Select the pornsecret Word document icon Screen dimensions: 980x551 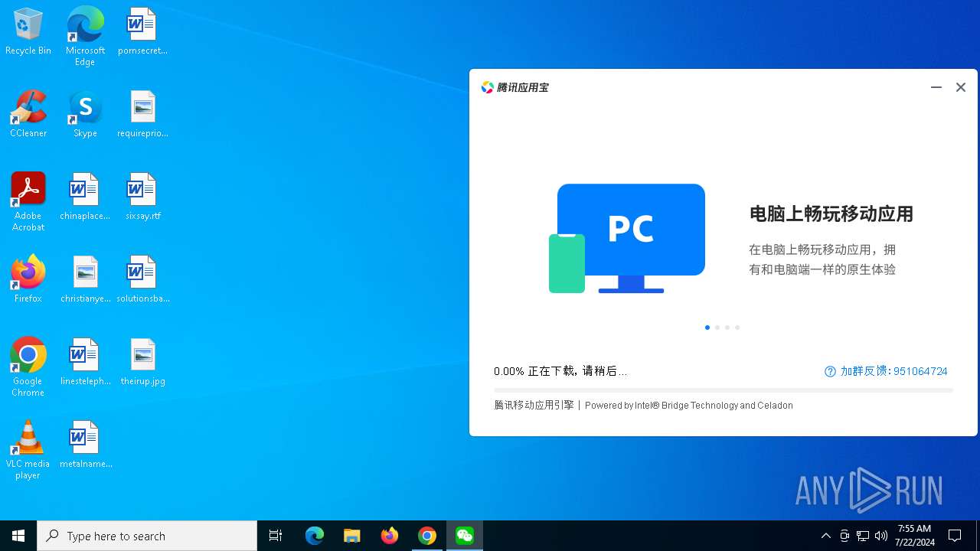tap(142, 31)
